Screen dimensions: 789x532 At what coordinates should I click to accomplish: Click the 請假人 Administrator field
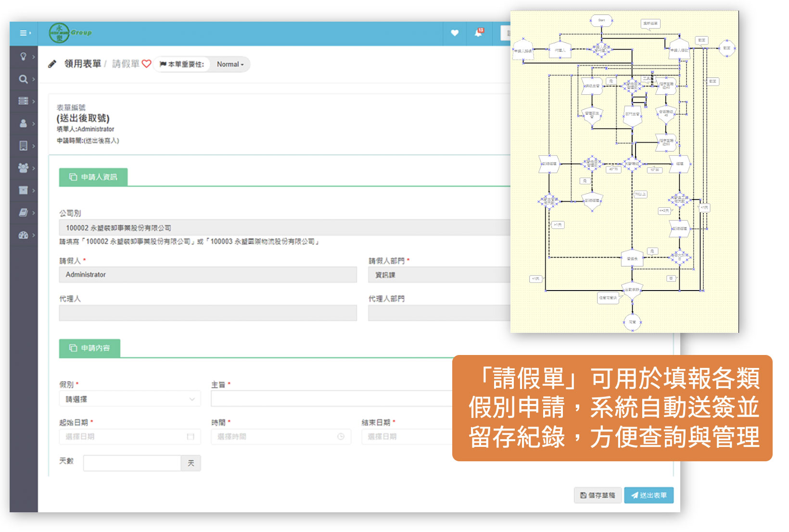tap(208, 275)
